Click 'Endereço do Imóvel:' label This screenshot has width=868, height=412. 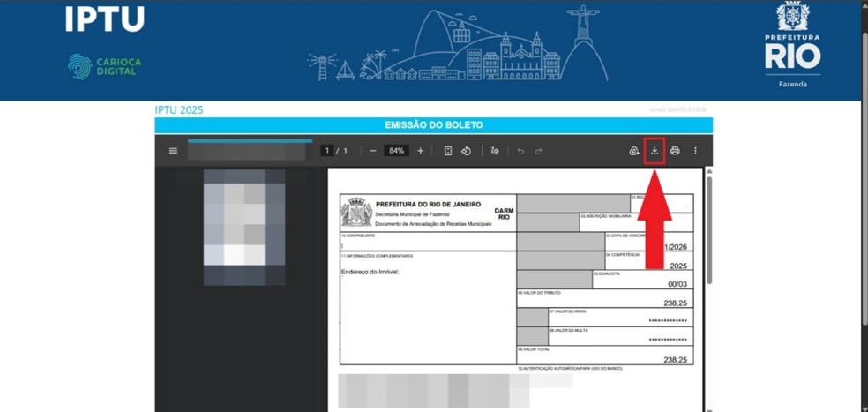(x=370, y=272)
